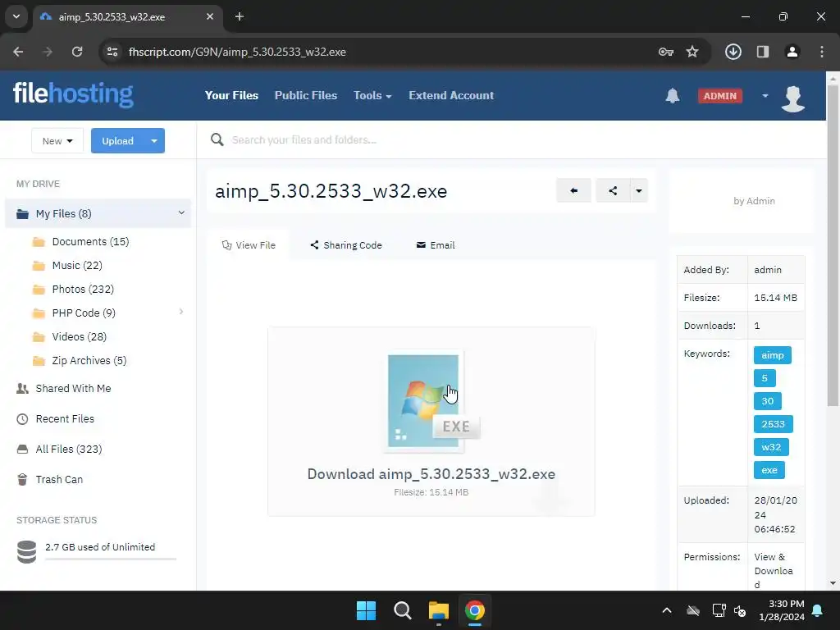Click the My Files folder icon
Viewport: 840px width, 630px height.
tap(22, 214)
